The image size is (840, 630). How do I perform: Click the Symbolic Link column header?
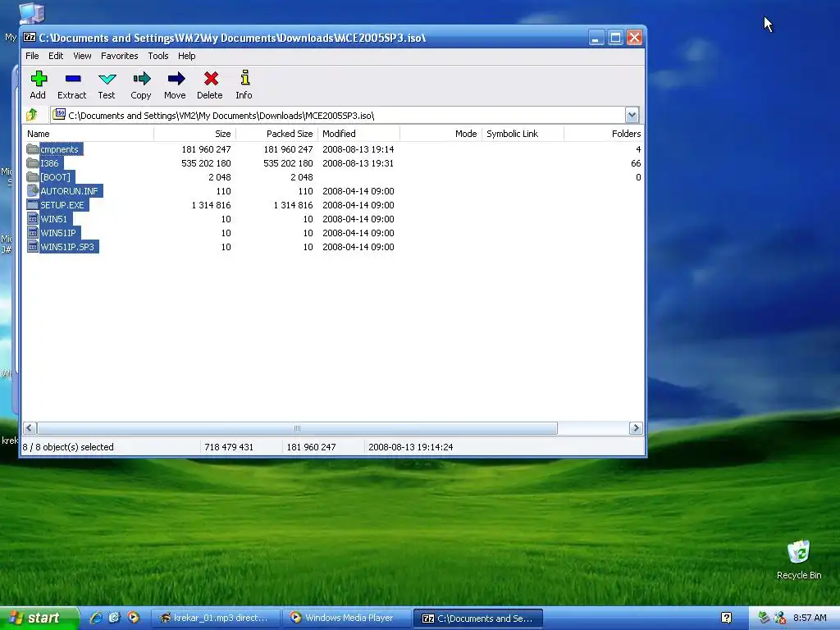pyautogui.click(x=523, y=134)
